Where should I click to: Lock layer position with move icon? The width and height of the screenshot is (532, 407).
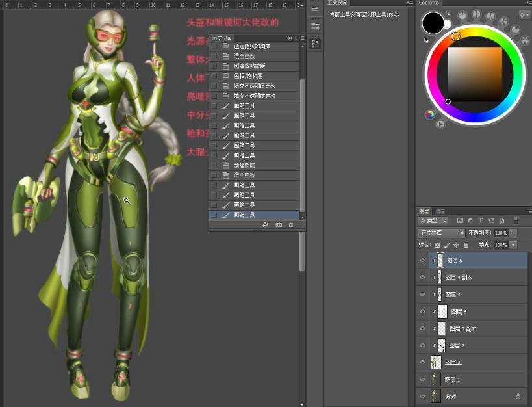click(457, 245)
